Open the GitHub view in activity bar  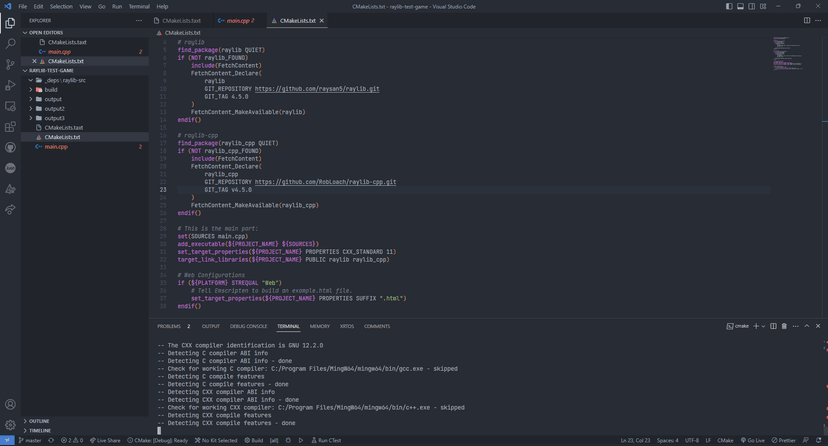10,148
